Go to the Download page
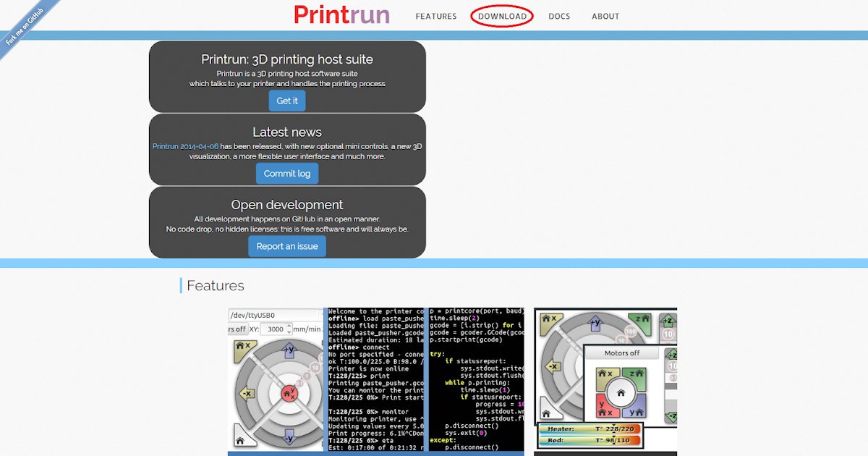Image resolution: width=868 pixels, height=456 pixels. click(x=502, y=17)
